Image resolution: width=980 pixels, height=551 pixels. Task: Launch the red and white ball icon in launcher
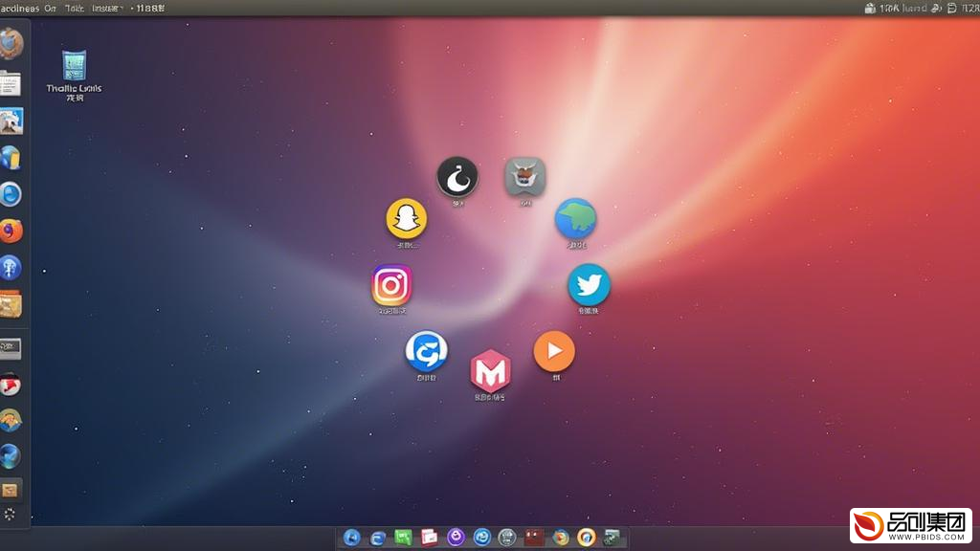click(11, 385)
